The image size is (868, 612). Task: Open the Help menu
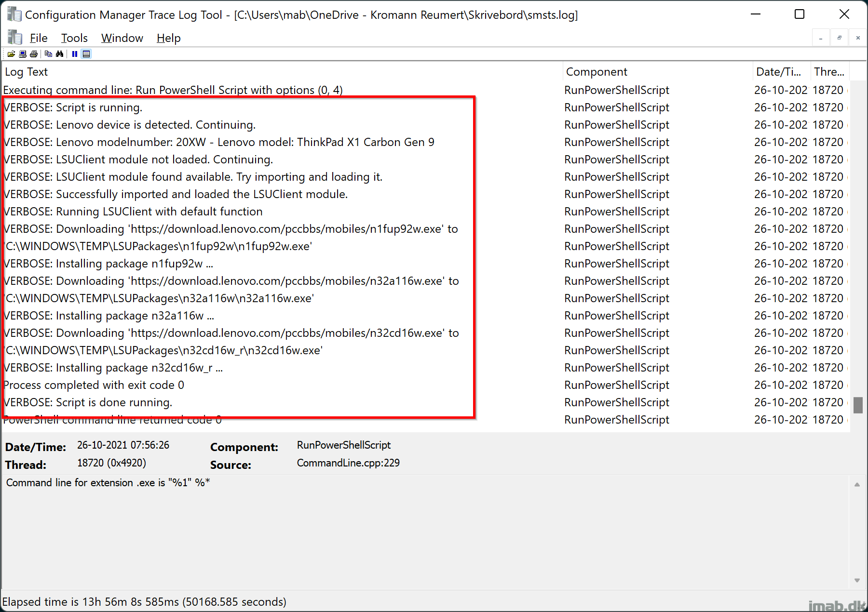[x=169, y=38]
